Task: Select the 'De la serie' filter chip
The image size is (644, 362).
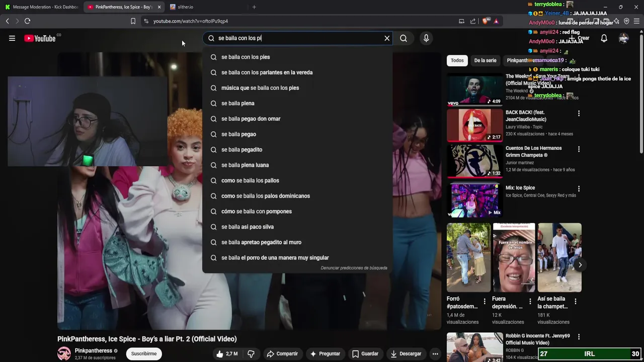Action: point(485,60)
